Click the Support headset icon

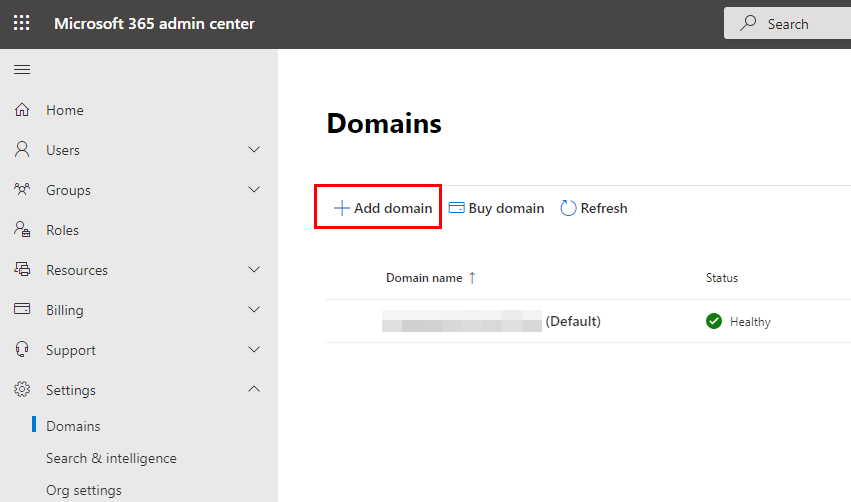tap(22, 350)
